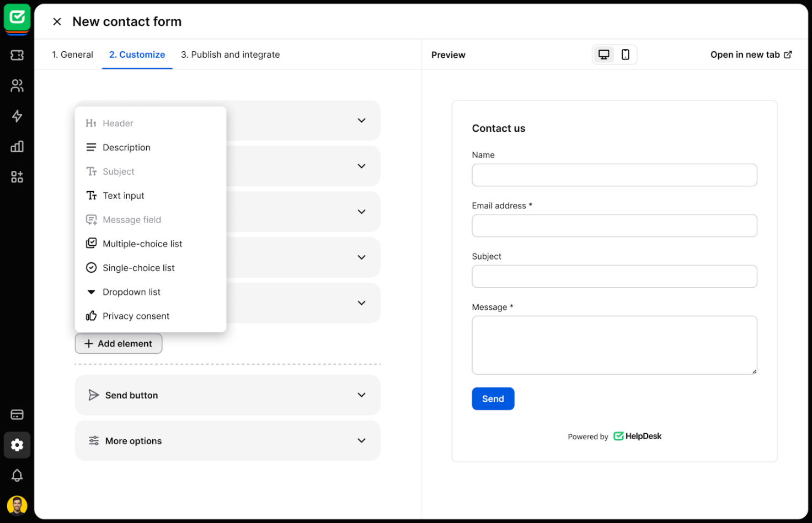Open the Apps grid icon in the sidebar
812x523 pixels.
click(17, 177)
